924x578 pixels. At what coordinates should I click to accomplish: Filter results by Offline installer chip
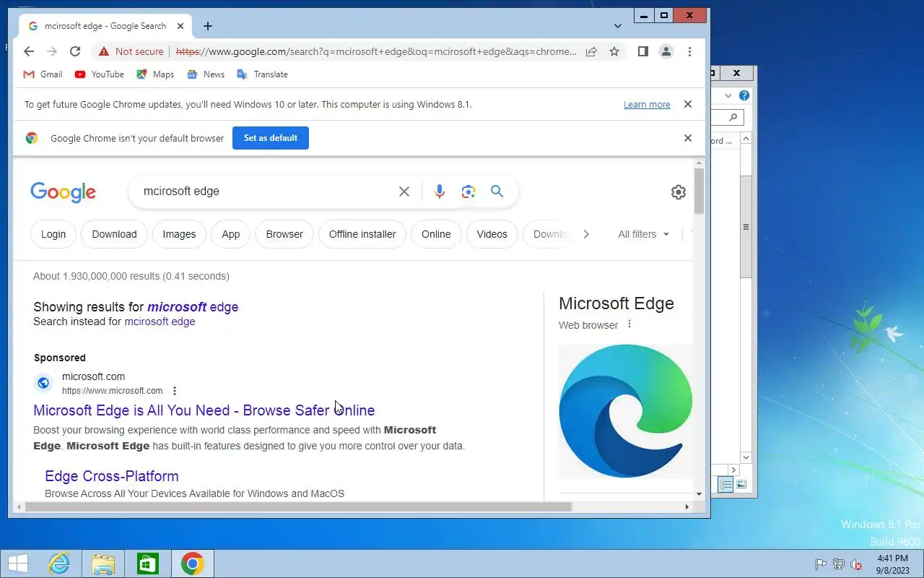click(362, 234)
